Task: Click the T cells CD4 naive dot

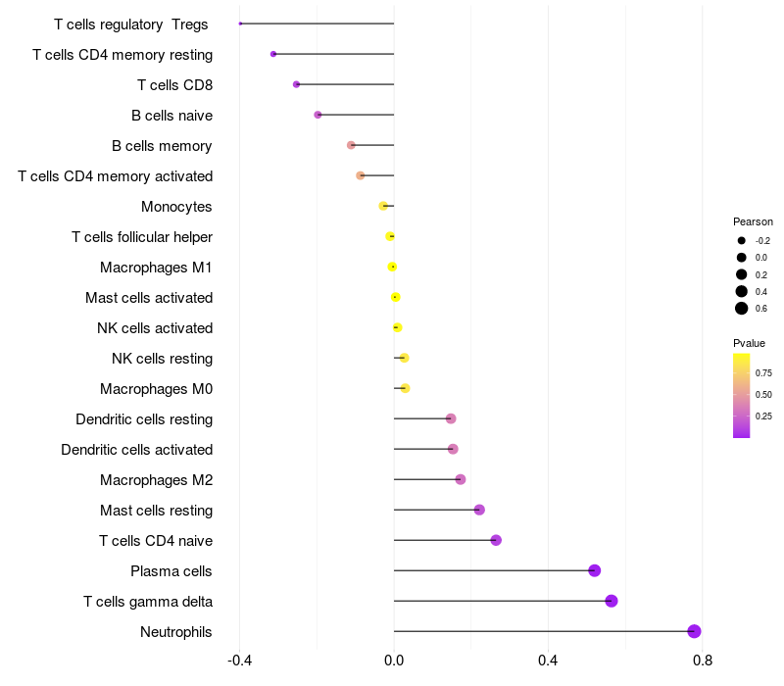Action: coord(496,540)
